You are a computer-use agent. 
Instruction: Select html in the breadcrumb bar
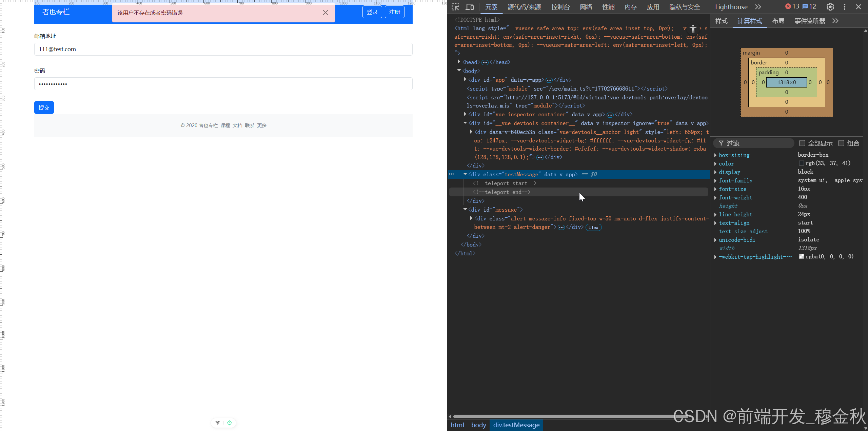tap(457, 425)
